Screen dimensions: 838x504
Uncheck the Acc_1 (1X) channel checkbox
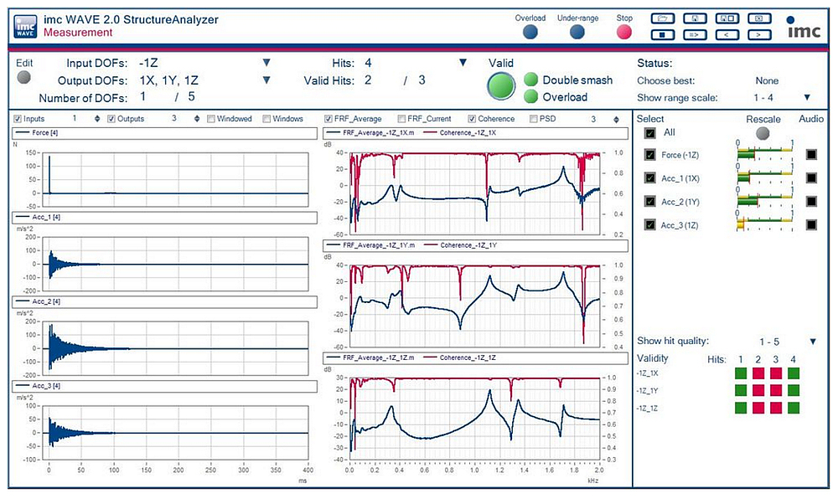650,177
